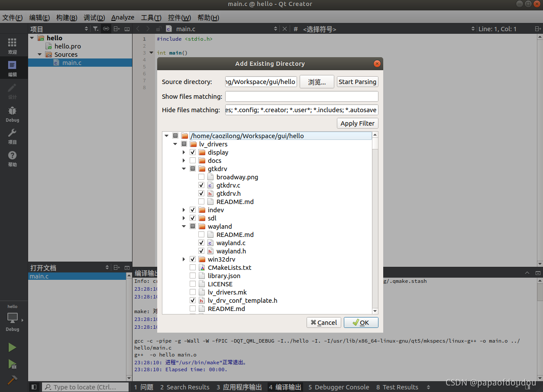Expand the win32drv folder
Screen dimensions: 543x392
click(184, 259)
